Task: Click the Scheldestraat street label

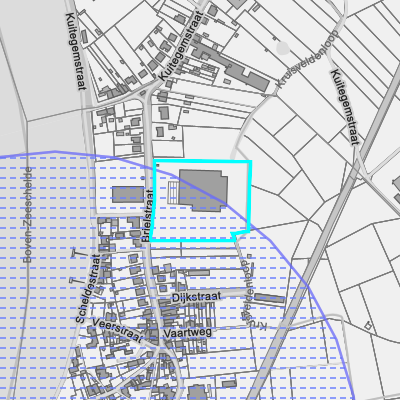Action: [88, 289]
